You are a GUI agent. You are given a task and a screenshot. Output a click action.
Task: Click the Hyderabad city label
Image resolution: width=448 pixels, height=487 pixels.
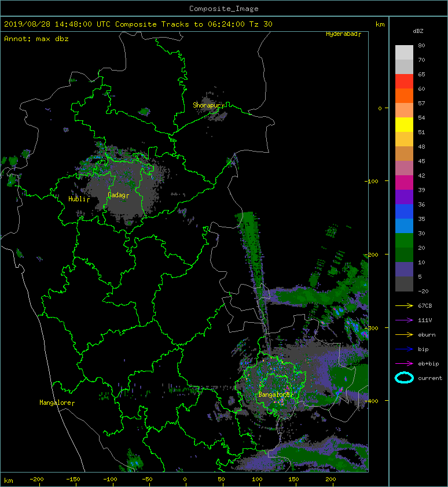tap(343, 34)
